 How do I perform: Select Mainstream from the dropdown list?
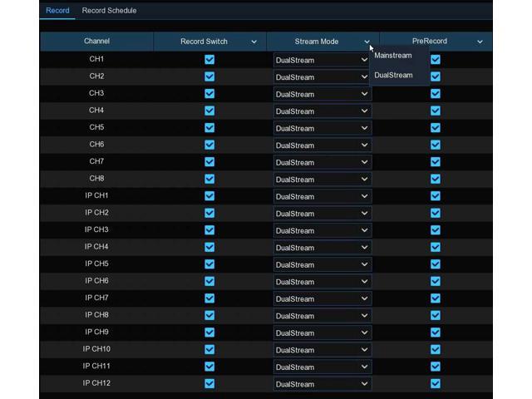pos(393,56)
